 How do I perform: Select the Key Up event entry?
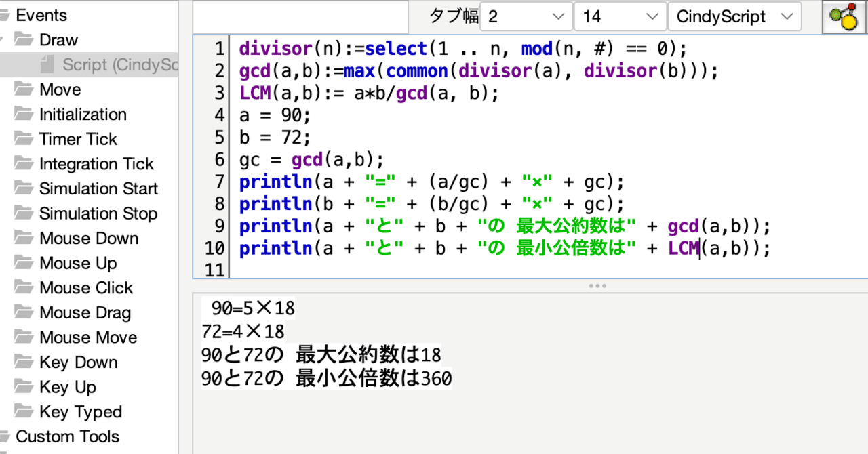coord(68,387)
